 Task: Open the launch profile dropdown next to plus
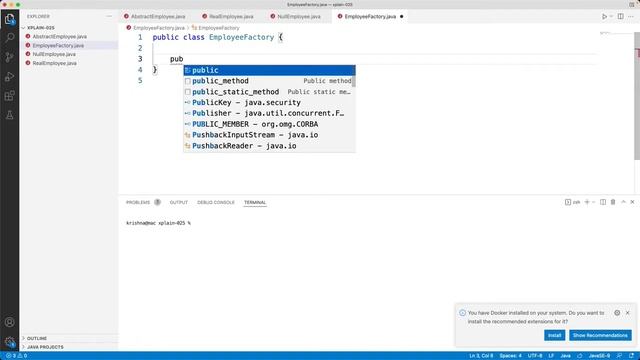pyautogui.click(x=593, y=202)
